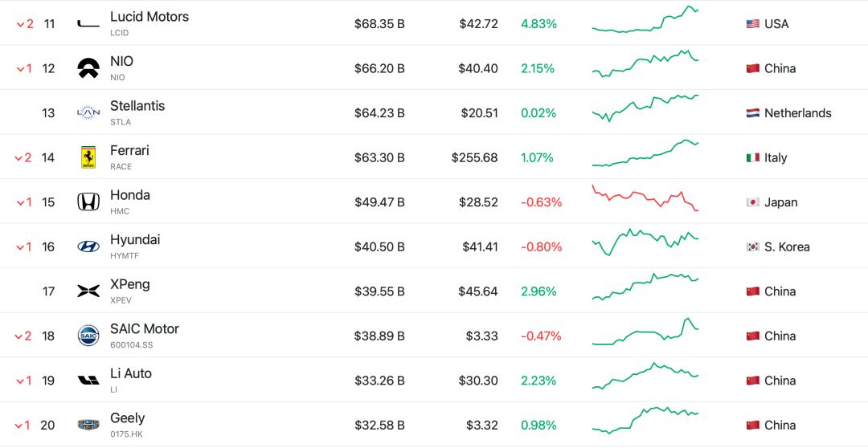Screen dimensions: 868x448
Task: Click the Geely logo icon
Action: point(88,425)
